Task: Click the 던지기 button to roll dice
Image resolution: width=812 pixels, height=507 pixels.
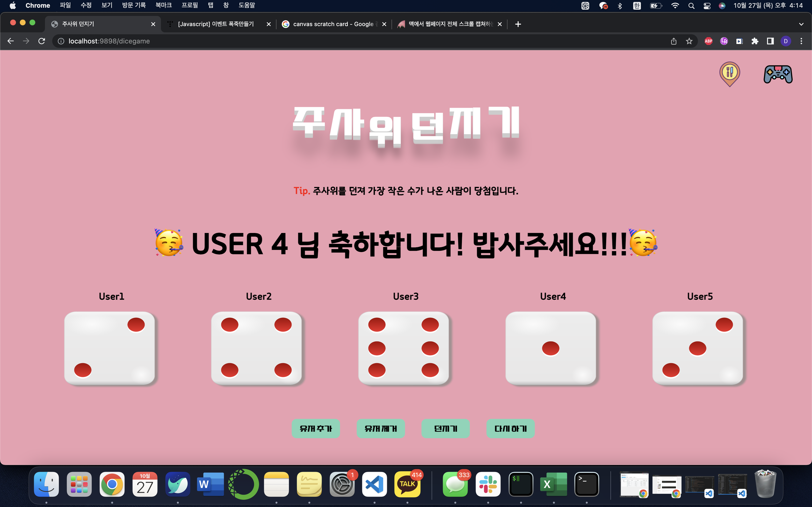Action: pos(446,428)
